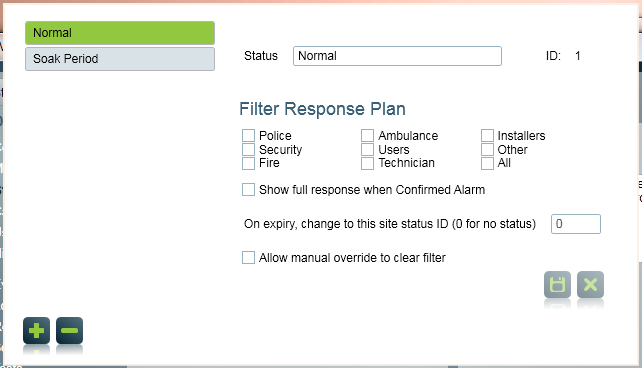Toggle the Ambulance checkbox
The height and width of the screenshot is (368, 642).
(x=367, y=135)
